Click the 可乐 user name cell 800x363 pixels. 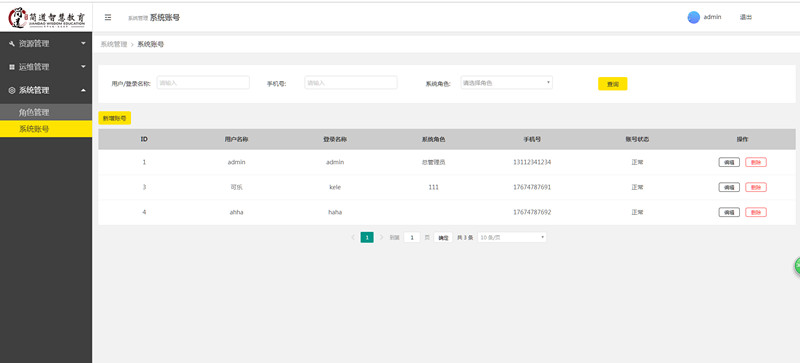[x=236, y=187]
